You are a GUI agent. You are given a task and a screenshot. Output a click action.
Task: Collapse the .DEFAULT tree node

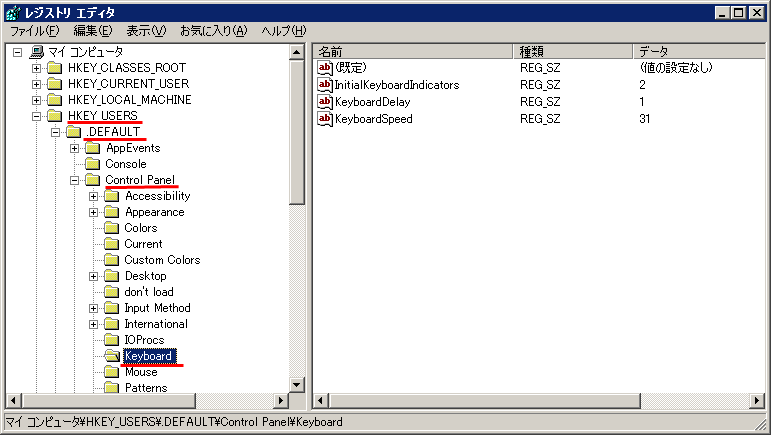pos(56,132)
